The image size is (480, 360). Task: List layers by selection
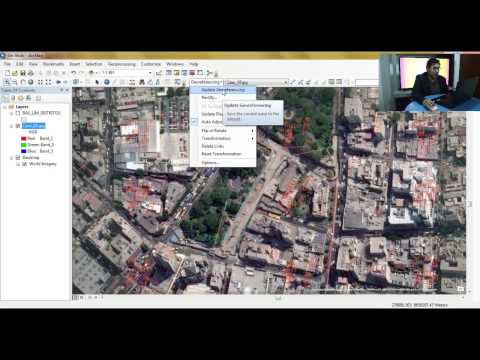[x=29, y=98]
